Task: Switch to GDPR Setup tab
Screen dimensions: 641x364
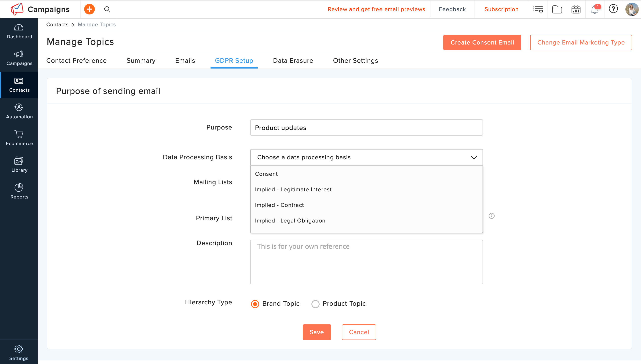Action: [234, 61]
